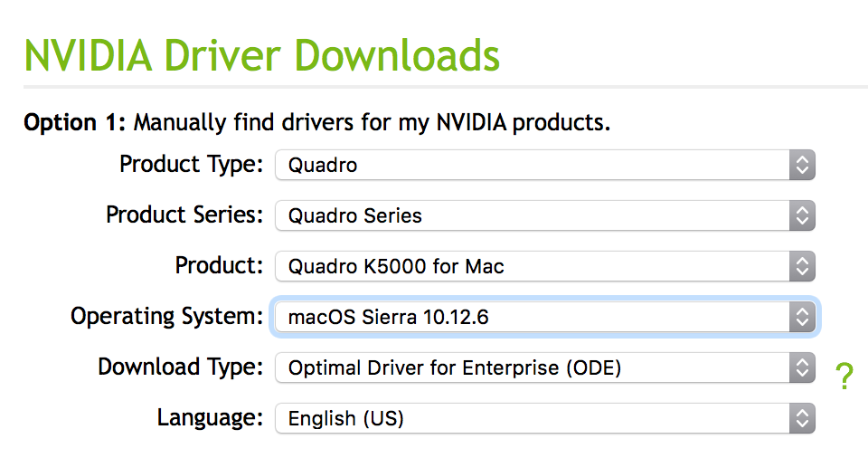Image resolution: width=868 pixels, height=458 pixels.
Task: Click the Product label
Action: tap(219, 265)
